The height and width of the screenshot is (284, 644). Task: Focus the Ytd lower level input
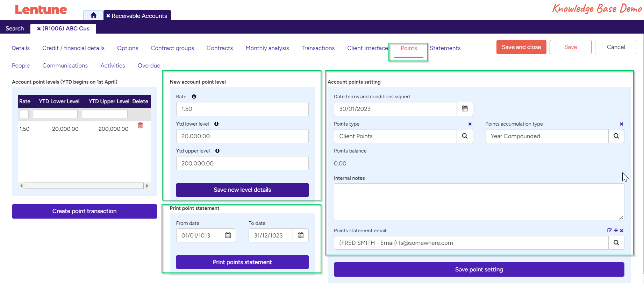(x=242, y=136)
